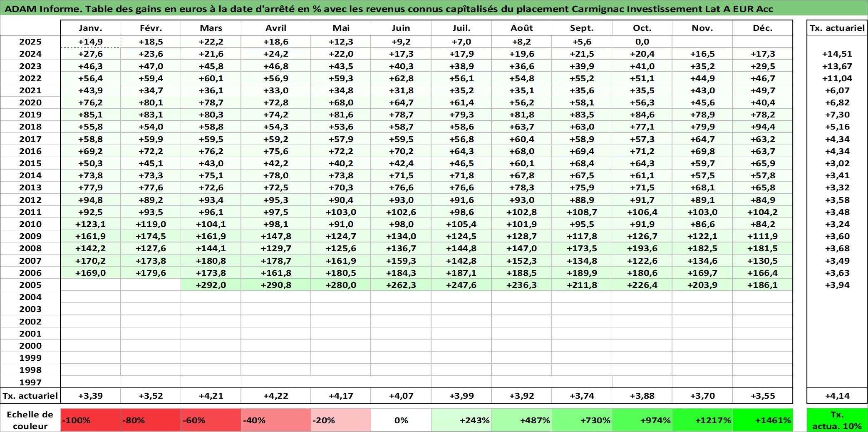The height and width of the screenshot is (432, 868).
Task: Select the +123,1 cell for Janv. 2010
Action: [91, 224]
